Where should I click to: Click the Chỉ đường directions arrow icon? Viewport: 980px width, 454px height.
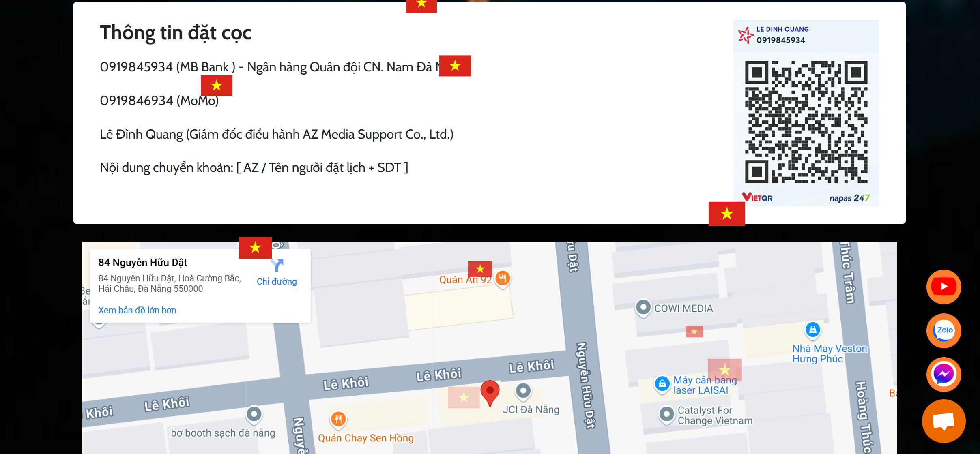click(277, 266)
